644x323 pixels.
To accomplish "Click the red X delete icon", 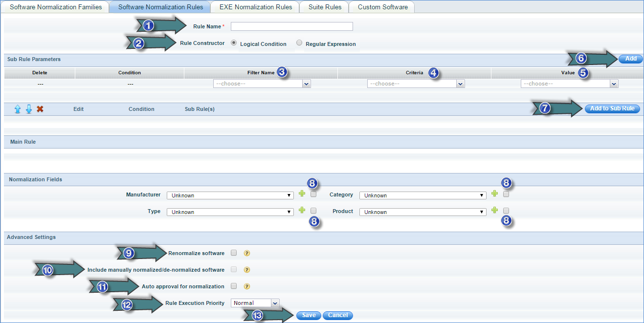I will pos(40,109).
